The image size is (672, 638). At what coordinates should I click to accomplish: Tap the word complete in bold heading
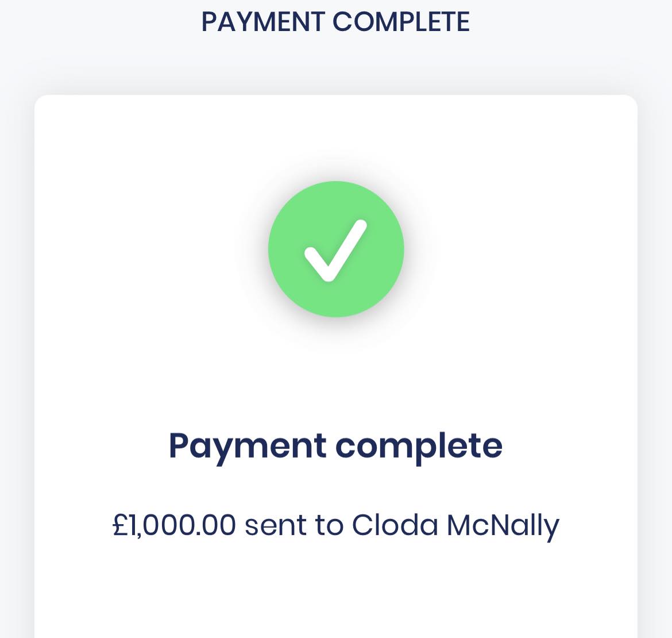tap(419, 447)
